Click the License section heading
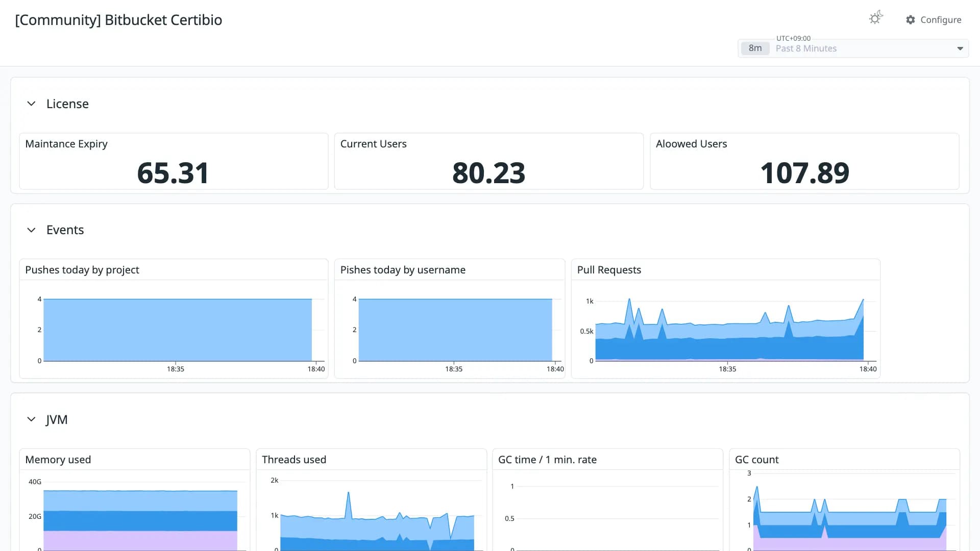980x551 pixels. 67,104
